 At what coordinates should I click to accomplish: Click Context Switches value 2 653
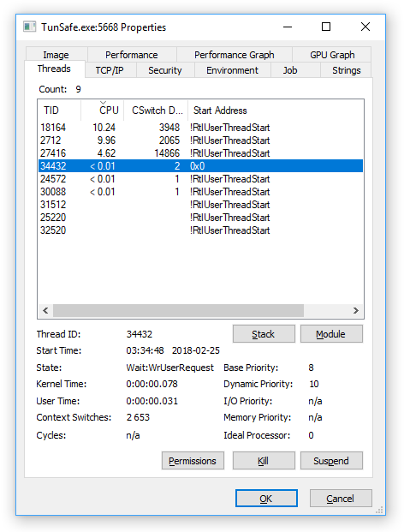[138, 417]
